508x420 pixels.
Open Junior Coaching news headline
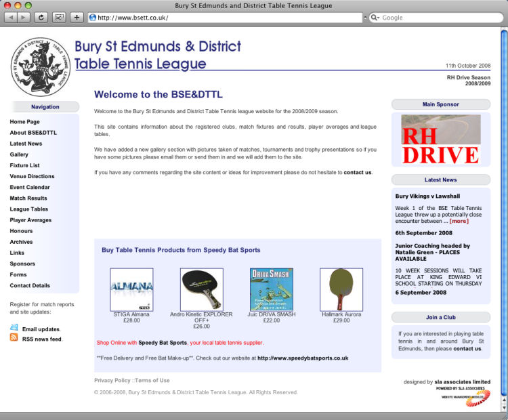coord(433,252)
